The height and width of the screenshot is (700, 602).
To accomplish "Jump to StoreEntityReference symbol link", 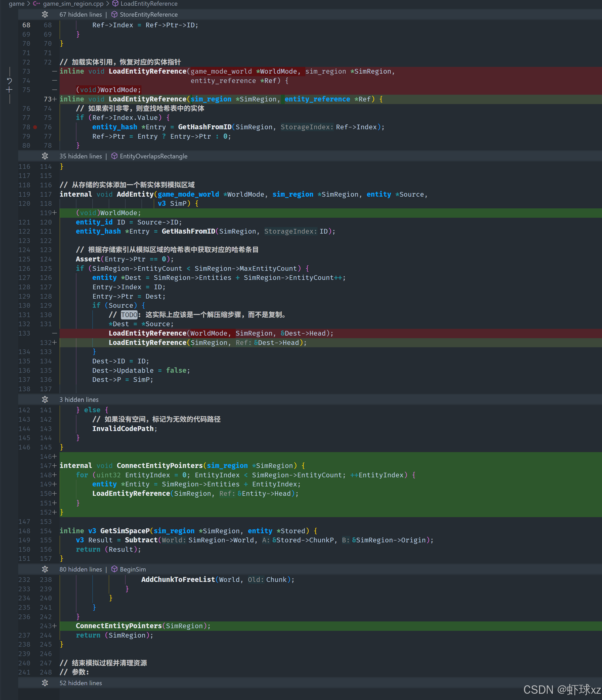I will click(149, 15).
